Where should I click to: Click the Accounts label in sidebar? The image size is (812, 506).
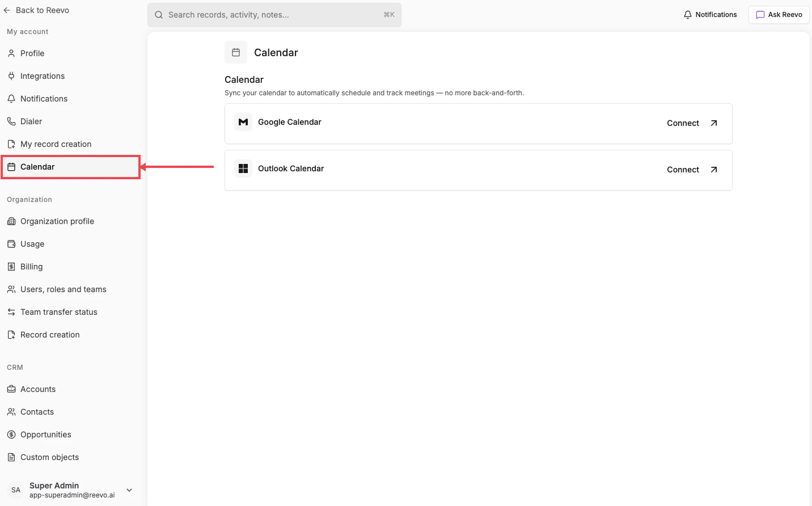[38, 389]
